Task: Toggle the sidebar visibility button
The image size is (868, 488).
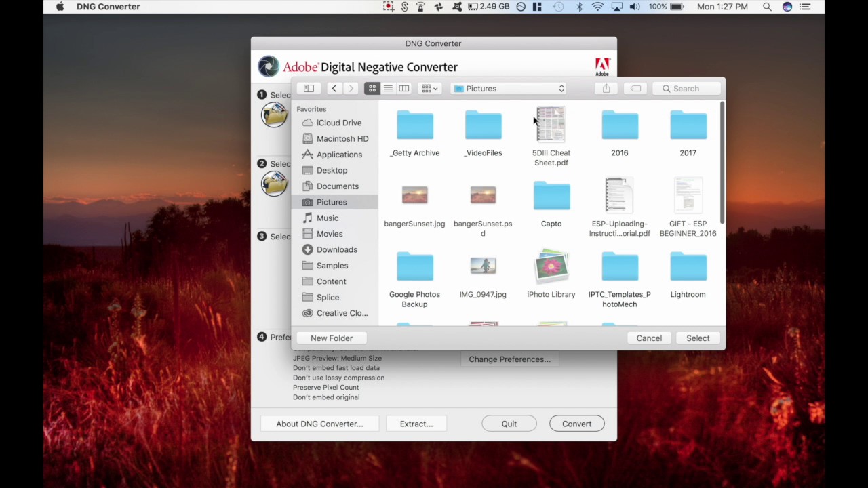Action: [309, 89]
